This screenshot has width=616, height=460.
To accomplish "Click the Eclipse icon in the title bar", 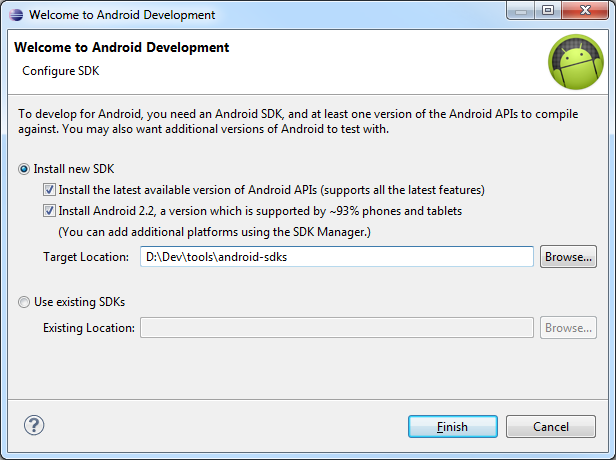I will (x=16, y=15).
